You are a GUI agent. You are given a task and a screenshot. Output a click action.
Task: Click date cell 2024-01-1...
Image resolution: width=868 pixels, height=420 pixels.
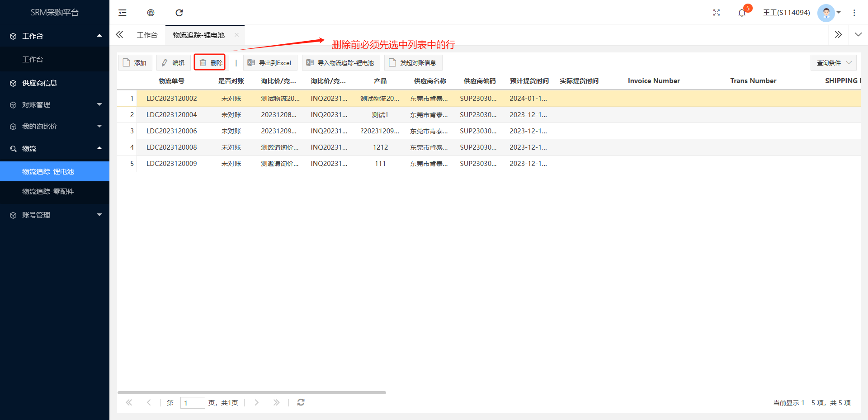tap(528, 99)
